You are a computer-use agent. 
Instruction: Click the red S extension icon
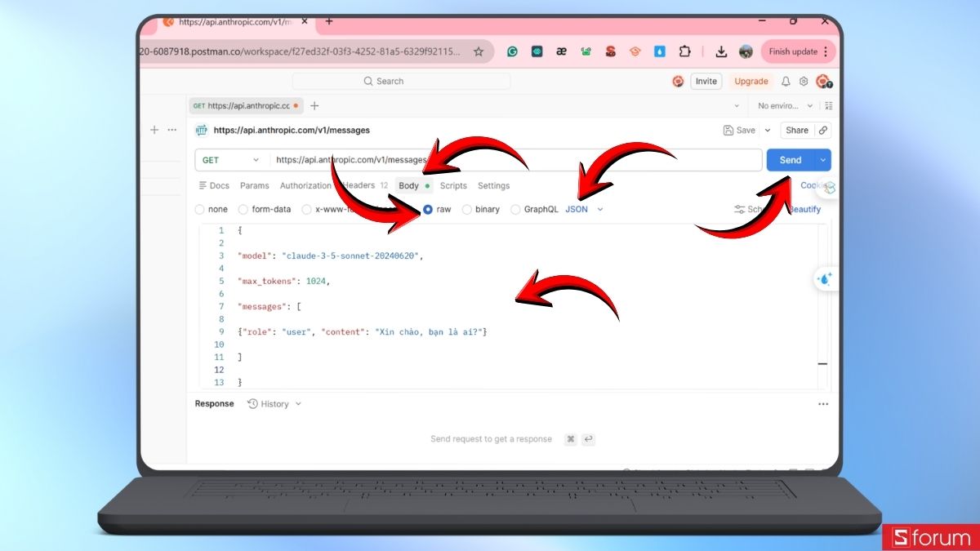(x=610, y=51)
